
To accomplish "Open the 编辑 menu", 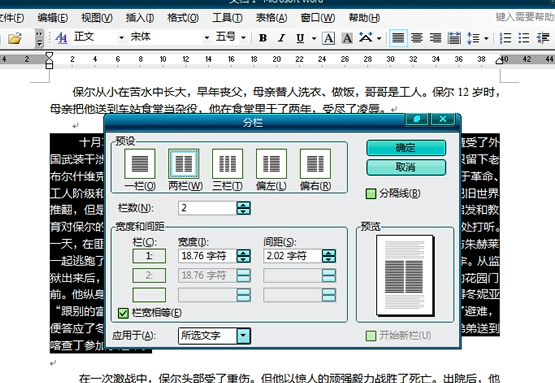I will (53, 18).
